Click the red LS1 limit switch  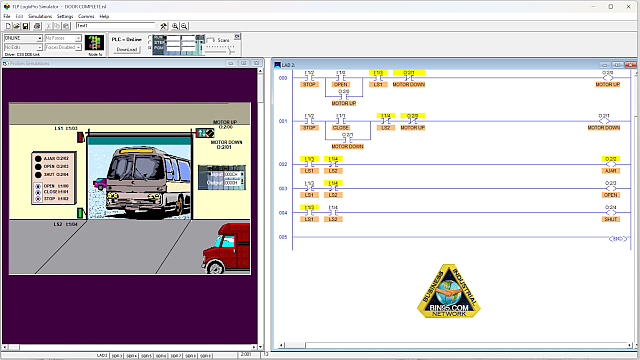point(81,137)
